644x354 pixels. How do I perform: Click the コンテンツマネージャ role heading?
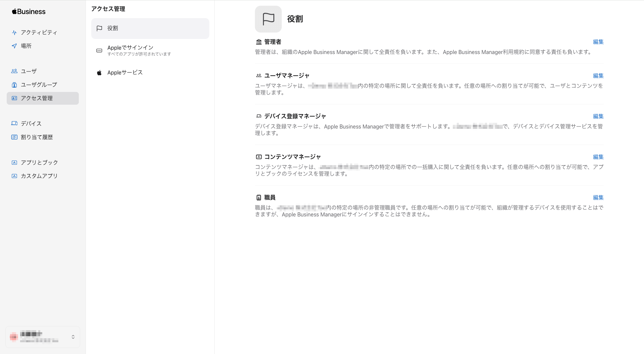point(292,157)
